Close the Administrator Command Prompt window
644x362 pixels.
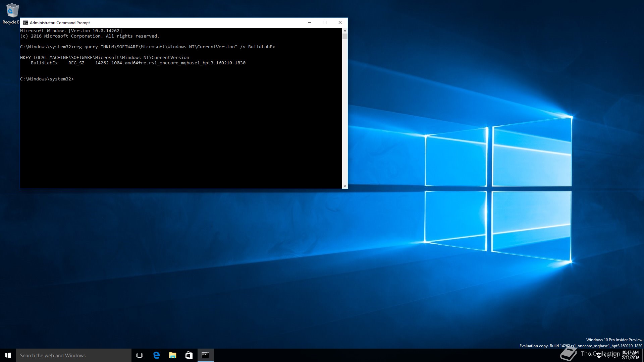[340, 23]
